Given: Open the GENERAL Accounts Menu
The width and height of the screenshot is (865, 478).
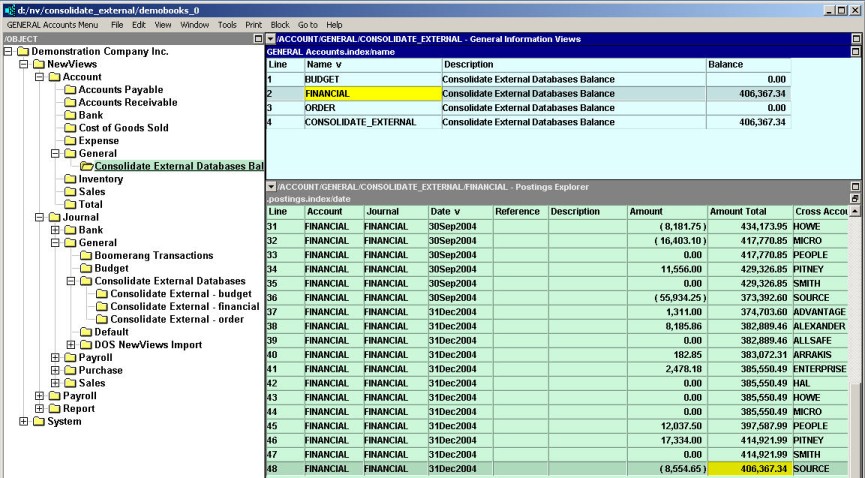Looking at the screenshot, I should 53,24.
